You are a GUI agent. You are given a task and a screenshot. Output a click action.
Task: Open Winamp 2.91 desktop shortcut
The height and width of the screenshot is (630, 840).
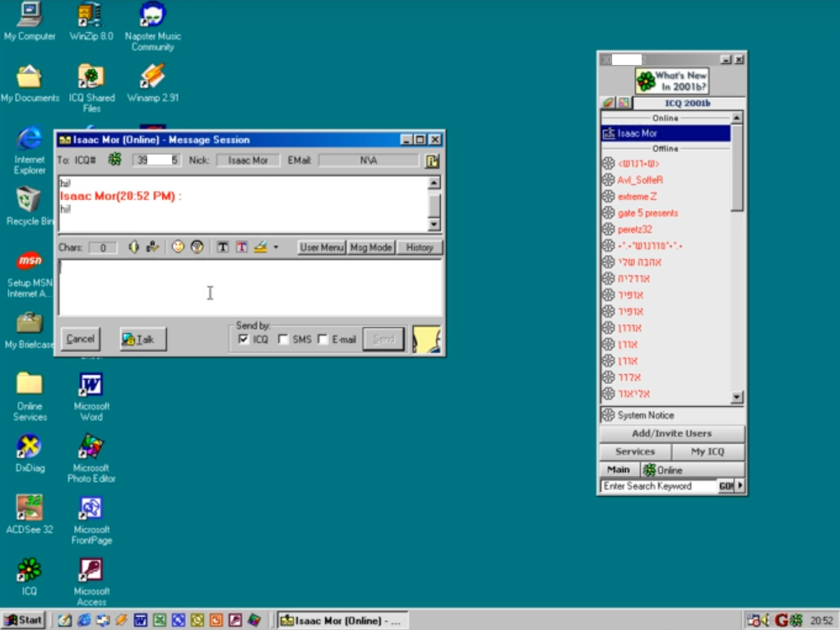153,84
